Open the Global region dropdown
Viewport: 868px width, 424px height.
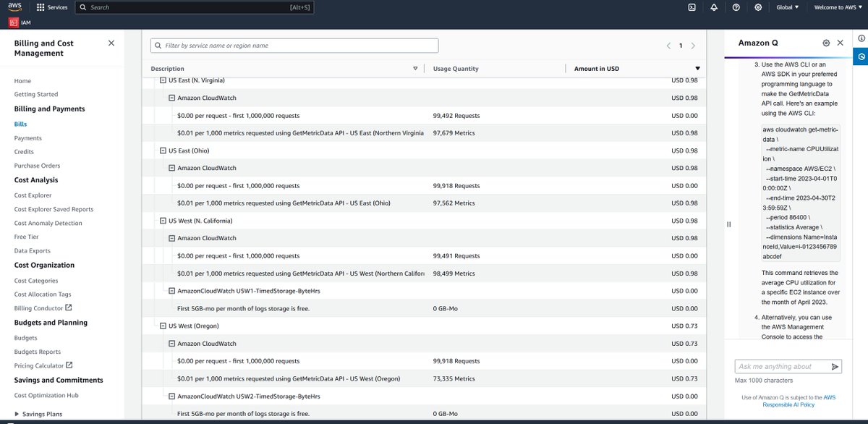(787, 7)
